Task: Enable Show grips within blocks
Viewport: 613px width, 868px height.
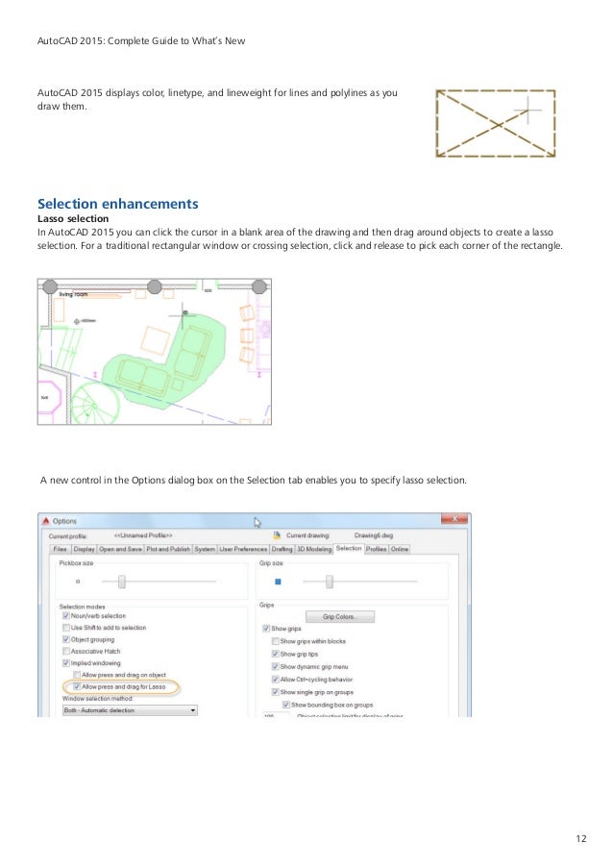Action: click(275, 641)
